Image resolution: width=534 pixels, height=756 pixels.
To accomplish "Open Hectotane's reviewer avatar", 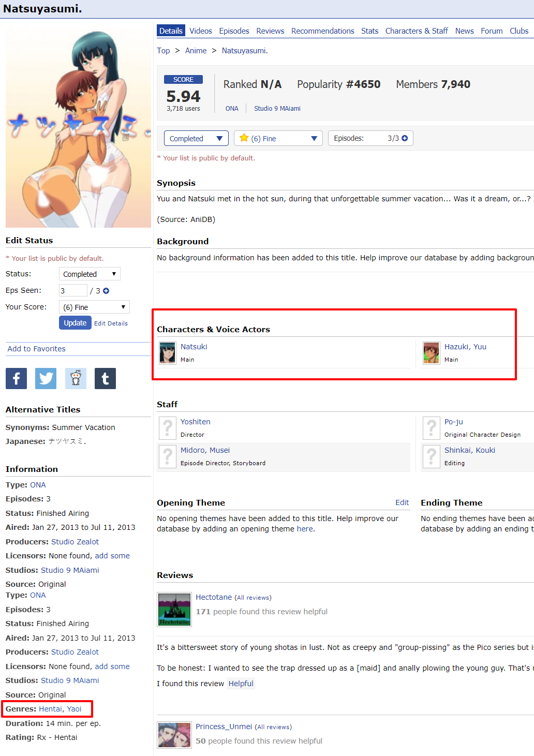I will pos(174,610).
